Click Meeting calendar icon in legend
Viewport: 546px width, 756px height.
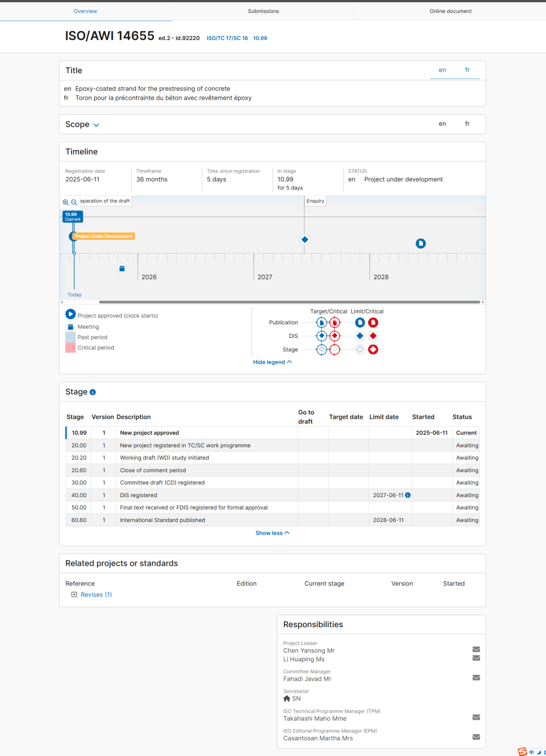tap(70, 327)
